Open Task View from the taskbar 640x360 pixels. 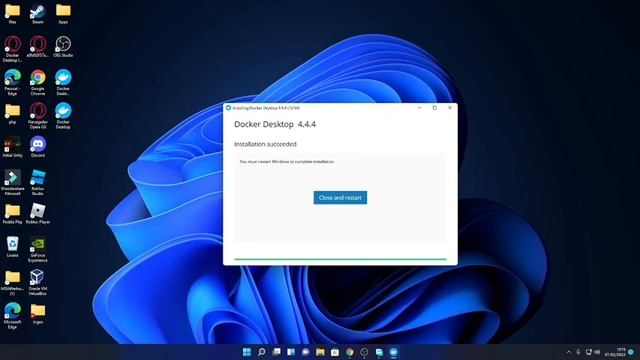(276, 352)
